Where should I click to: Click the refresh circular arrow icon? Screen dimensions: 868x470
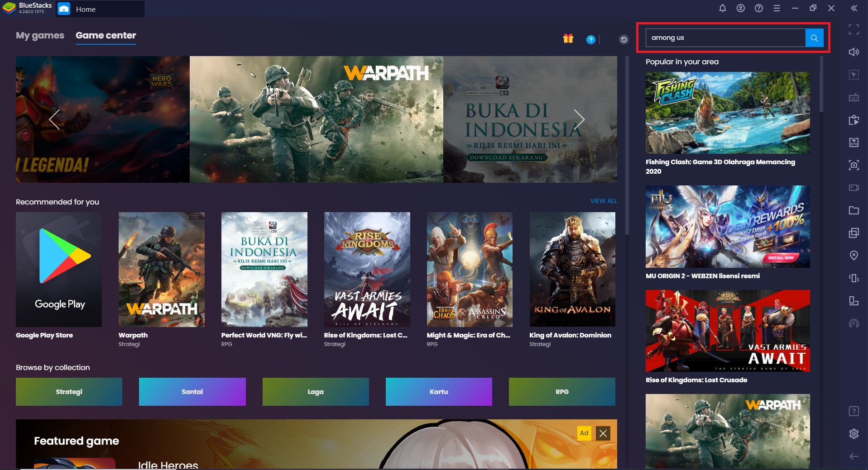click(623, 40)
